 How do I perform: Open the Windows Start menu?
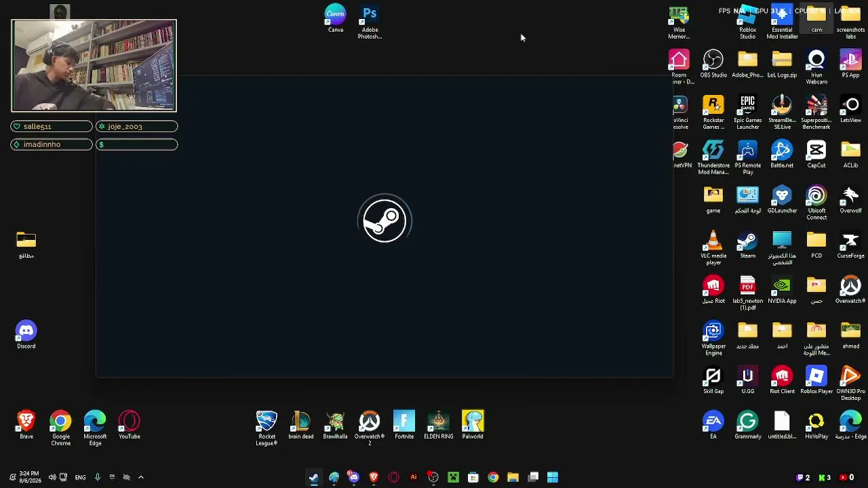553,477
